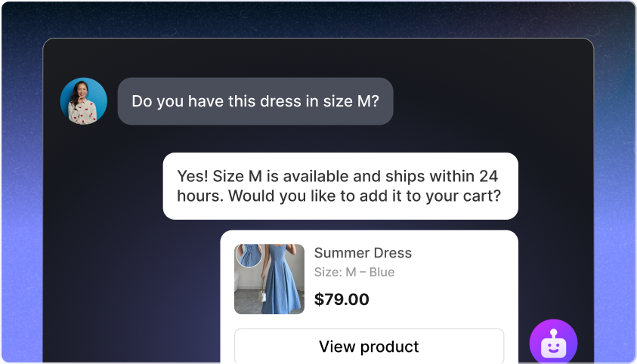Screen dimensions: 637x364
Task: Click "24" in the shipping reply
Action: (489, 176)
